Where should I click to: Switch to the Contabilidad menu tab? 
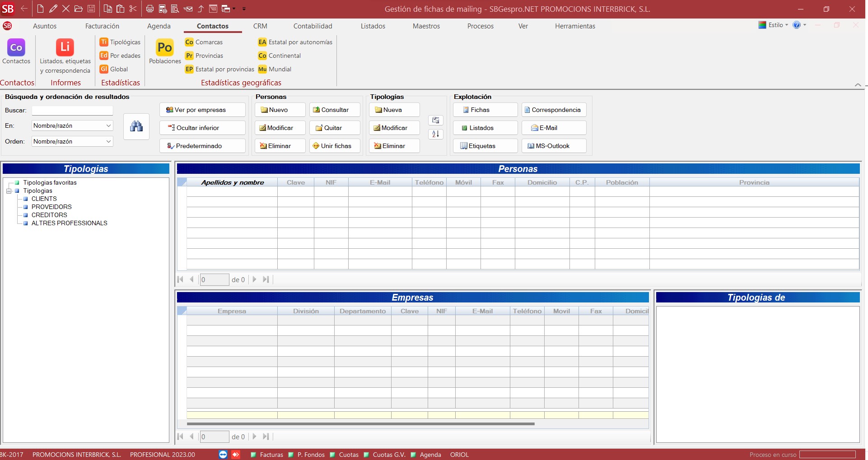(x=313, y=26)
